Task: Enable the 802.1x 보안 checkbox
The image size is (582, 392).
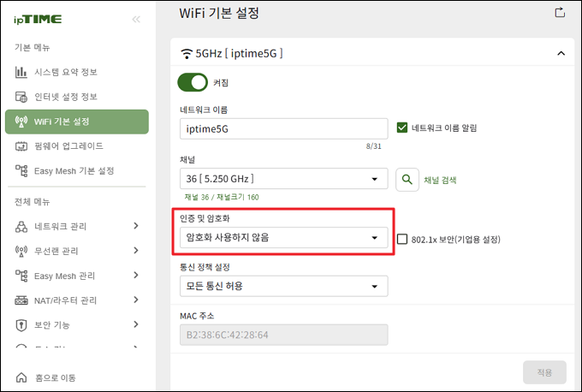Action: pyautogui.click(x=402, y=239)
